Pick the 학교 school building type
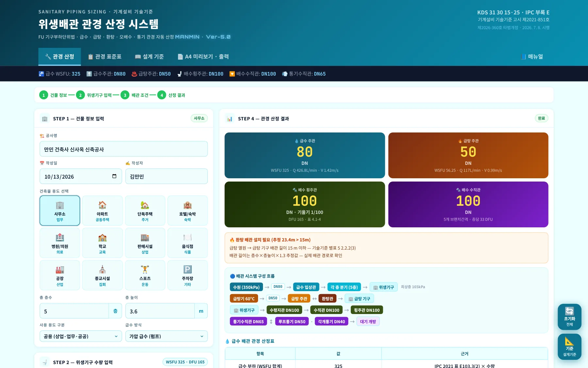The height and width of the screenshot is (368, 588). click(102, 243)
